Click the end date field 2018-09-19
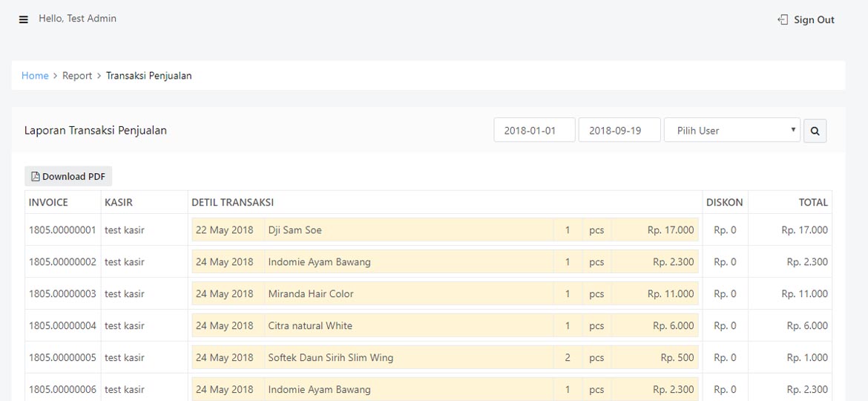The width and height of the screenshot is (868, 401). coord(619,131)
